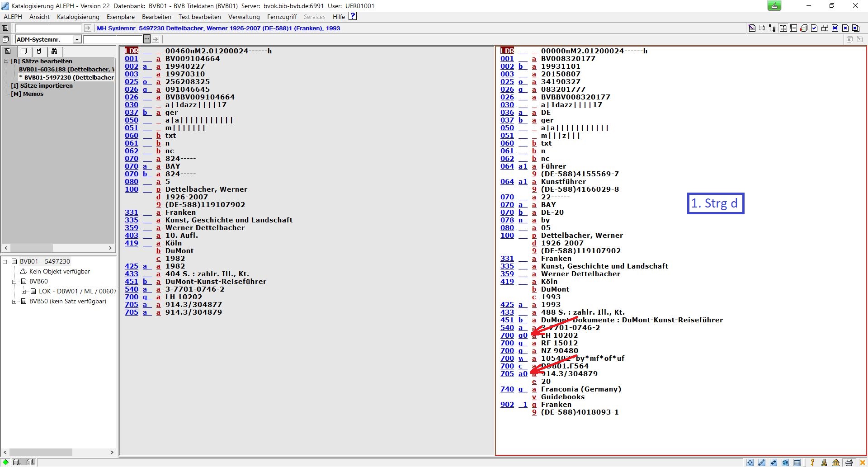
Task: Open the ADM-Systemnr. dropdown
Action: click(77, 40)
